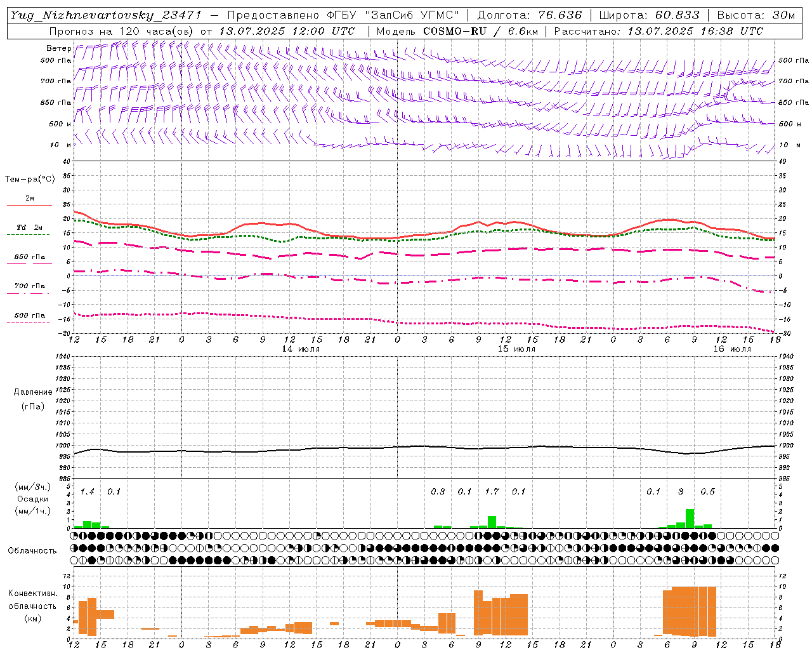The image size is (812, 650).
Task: Select the '1.4' precipitation amount
Action: (x=88, y=492)
